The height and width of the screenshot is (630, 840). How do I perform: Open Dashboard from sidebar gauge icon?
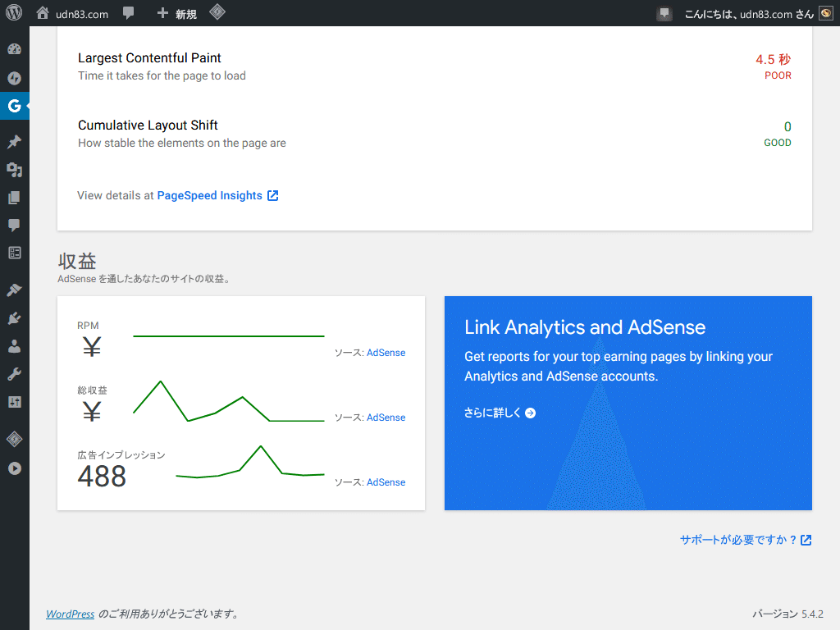pyautogui.click(x=15, y=49)
